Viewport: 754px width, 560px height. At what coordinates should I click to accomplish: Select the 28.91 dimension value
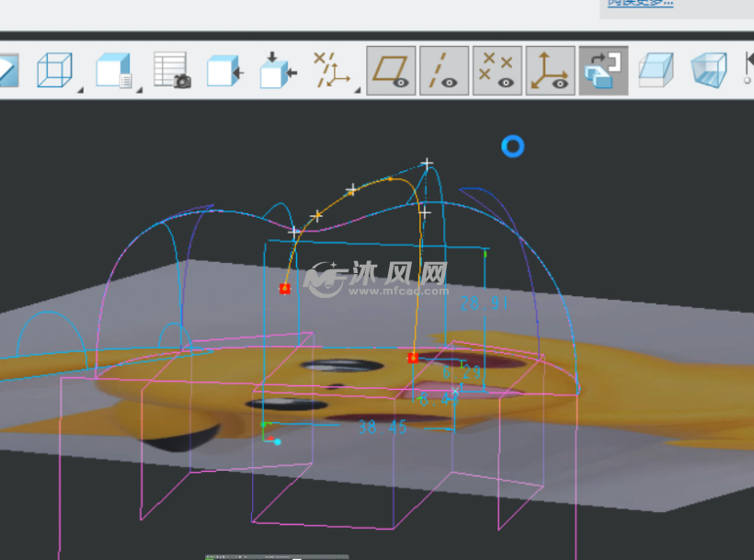[484, 303]
